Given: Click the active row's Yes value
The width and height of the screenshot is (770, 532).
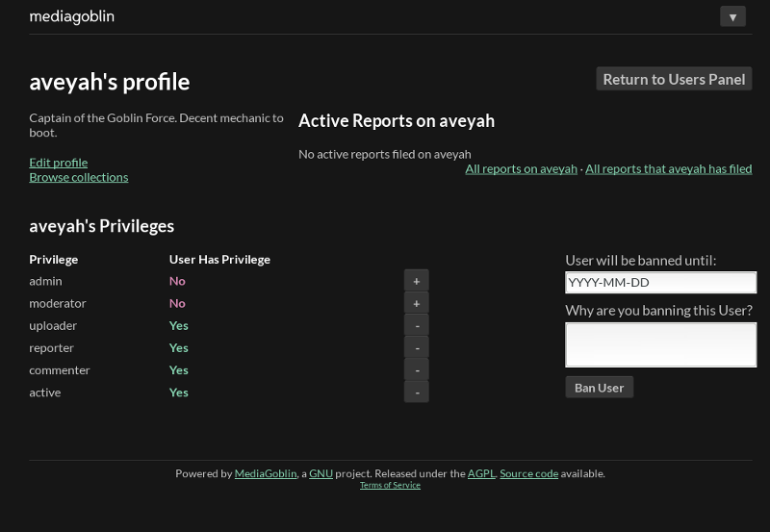Looking at the screenshot, I should [x=179, y=393].
